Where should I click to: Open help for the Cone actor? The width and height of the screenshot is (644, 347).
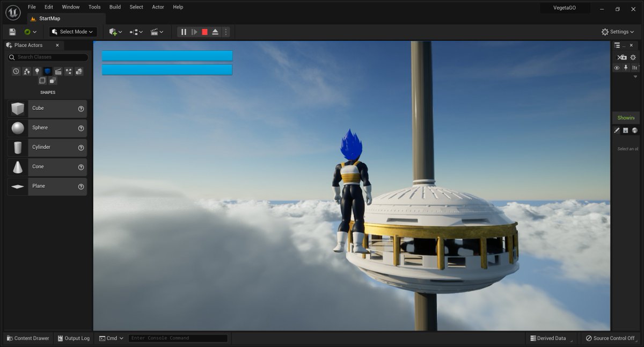[81, 167]
